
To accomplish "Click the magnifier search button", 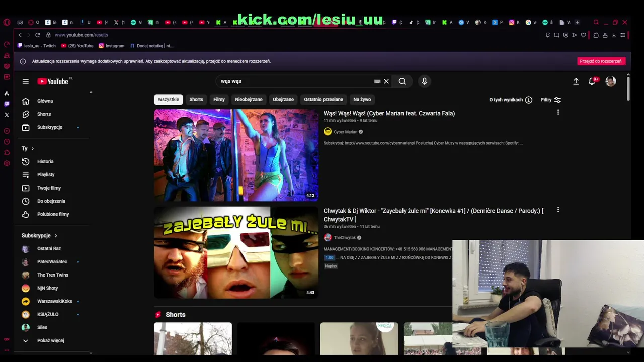I will (x=402, y=81).
